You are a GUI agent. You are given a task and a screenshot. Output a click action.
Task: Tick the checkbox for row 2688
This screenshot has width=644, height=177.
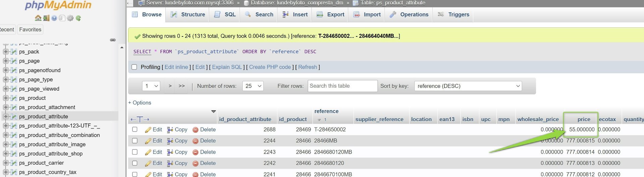(x=135, y=129)
